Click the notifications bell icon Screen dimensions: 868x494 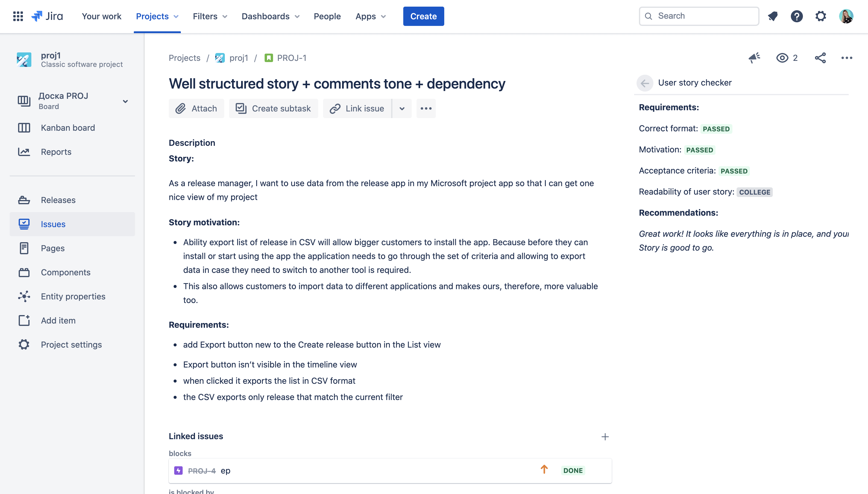point(773,16)
